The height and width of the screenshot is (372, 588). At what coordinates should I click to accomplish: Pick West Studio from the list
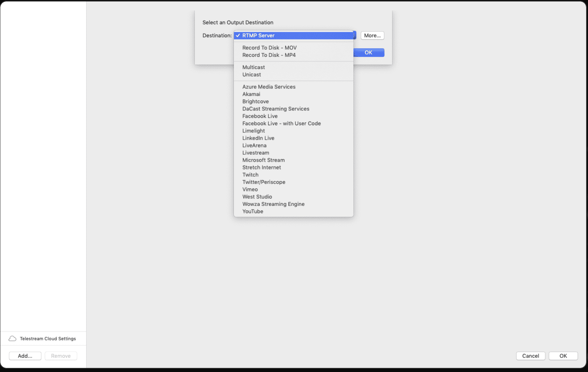click(294, 197)
